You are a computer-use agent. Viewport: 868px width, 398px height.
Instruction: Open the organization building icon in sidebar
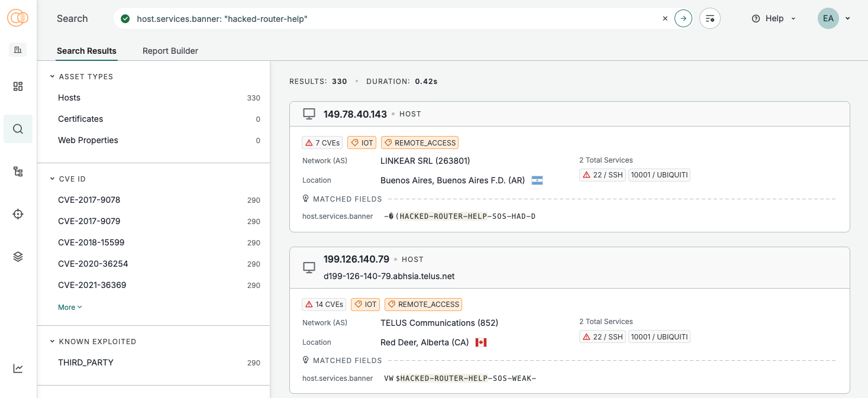click(18, 50)
